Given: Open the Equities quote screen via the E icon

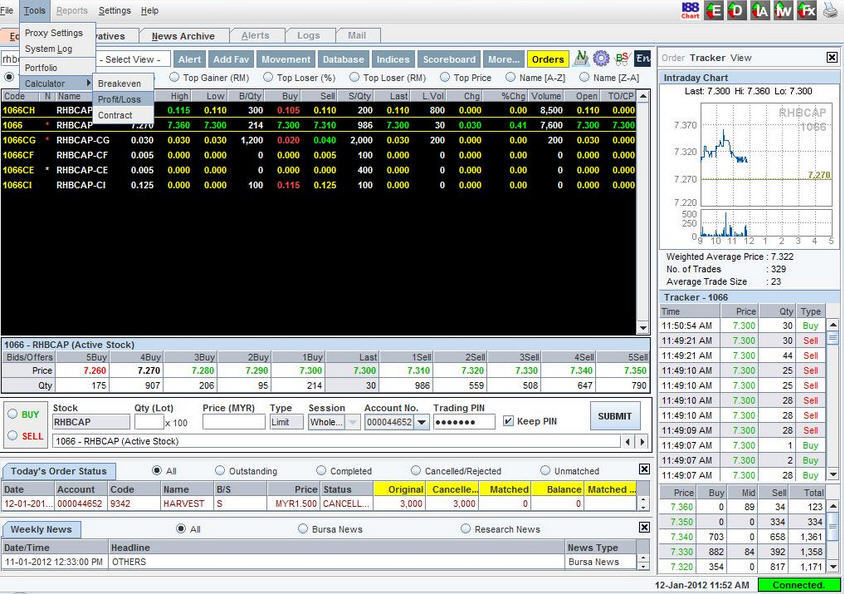Looking at the screenshot, I should click(x=715, y=11).
